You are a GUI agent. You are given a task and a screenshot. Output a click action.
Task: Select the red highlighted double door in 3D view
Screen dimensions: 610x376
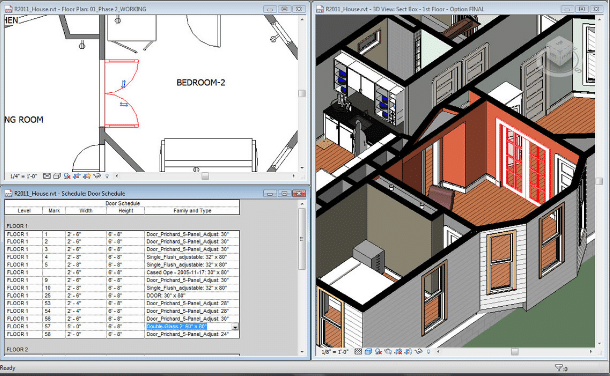tap(523, 161)
